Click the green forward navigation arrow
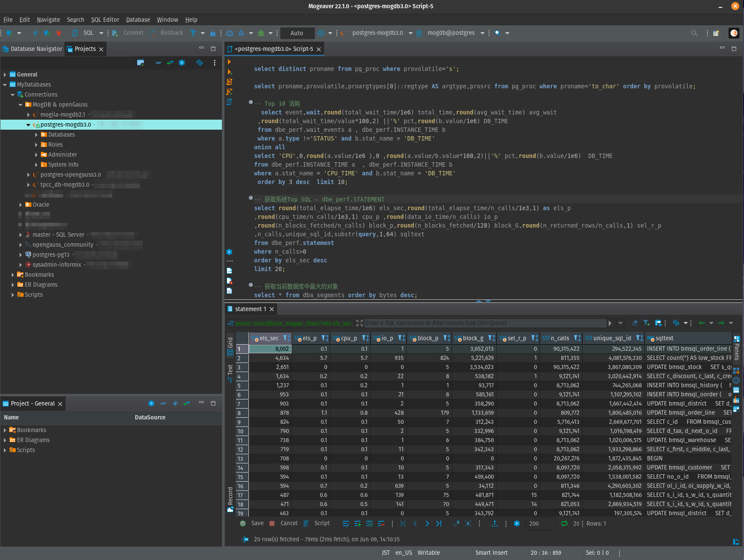Screen dimensions: 744x560 (x=721, y=323)
